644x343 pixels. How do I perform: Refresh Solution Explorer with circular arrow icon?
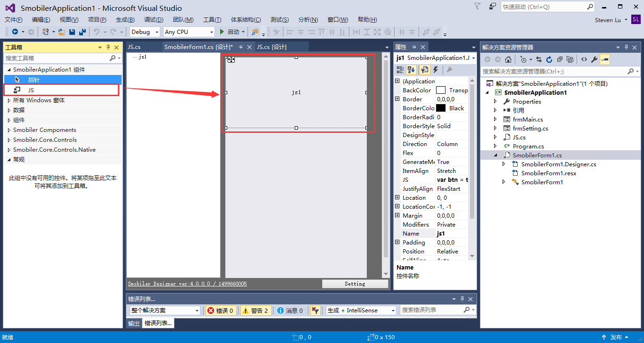click(549, 59)
